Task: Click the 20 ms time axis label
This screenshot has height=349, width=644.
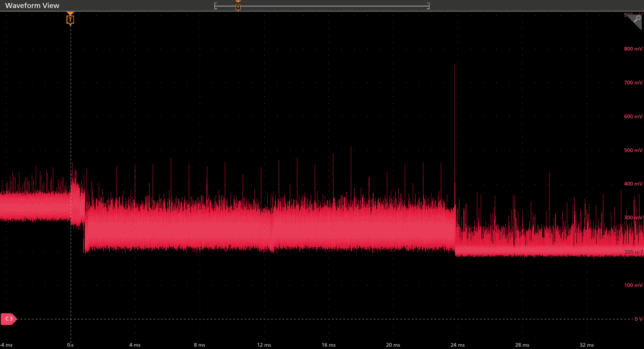Action: (x=393, y=345)
